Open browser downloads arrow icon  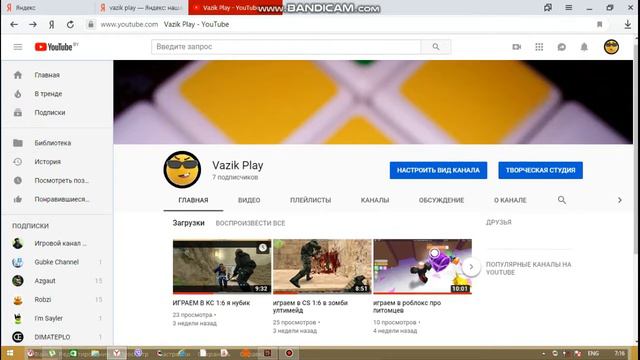[628, 24]
